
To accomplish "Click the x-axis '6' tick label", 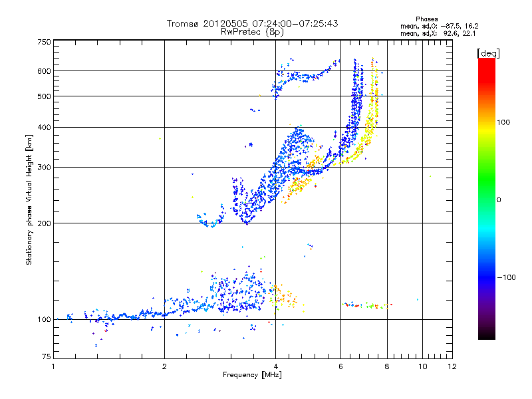I will click(x=340, y=366).
